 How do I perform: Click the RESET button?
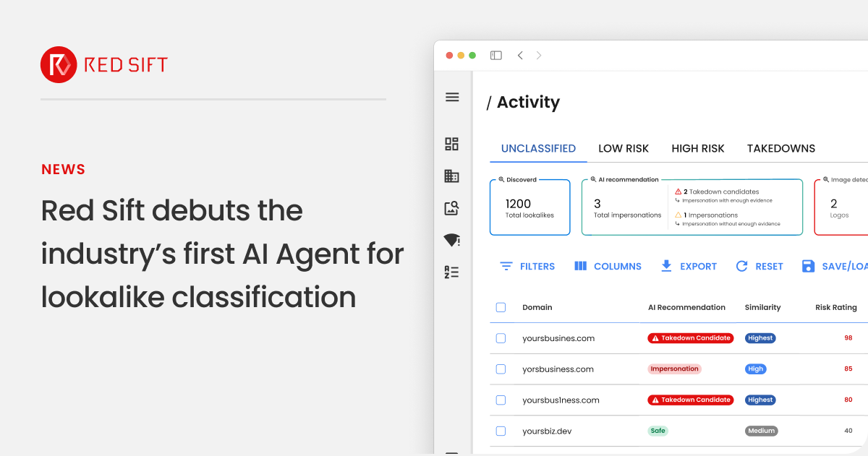coord(759,266)
